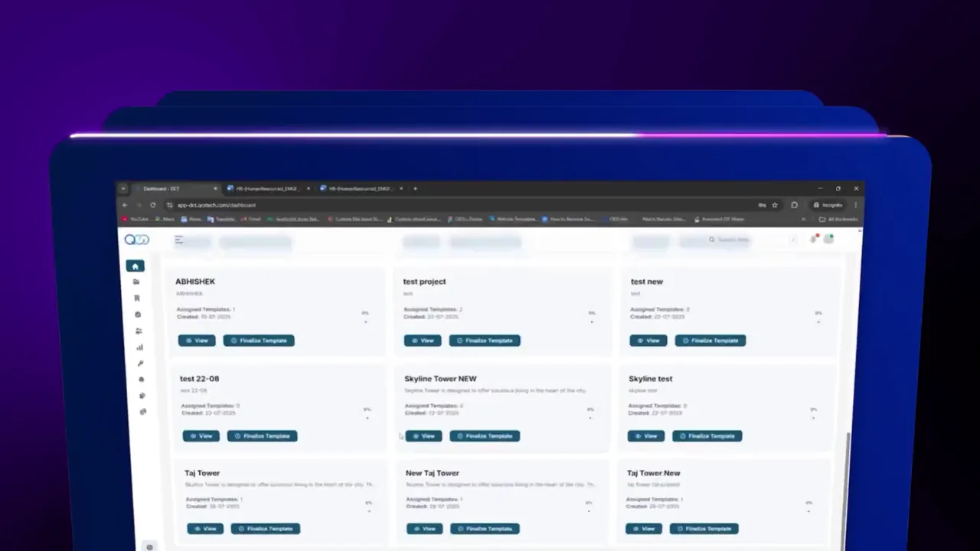Screen dimensions: 980x551
Task: Open the Maps bookmark
Action: coord(164,220)
